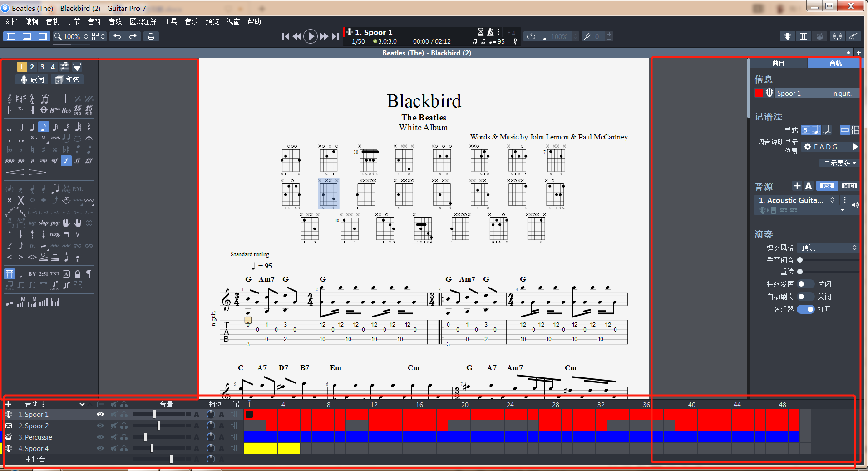The image size is (868, 471).
Task: Open the 工具 menu
Action: pos(170,21)
